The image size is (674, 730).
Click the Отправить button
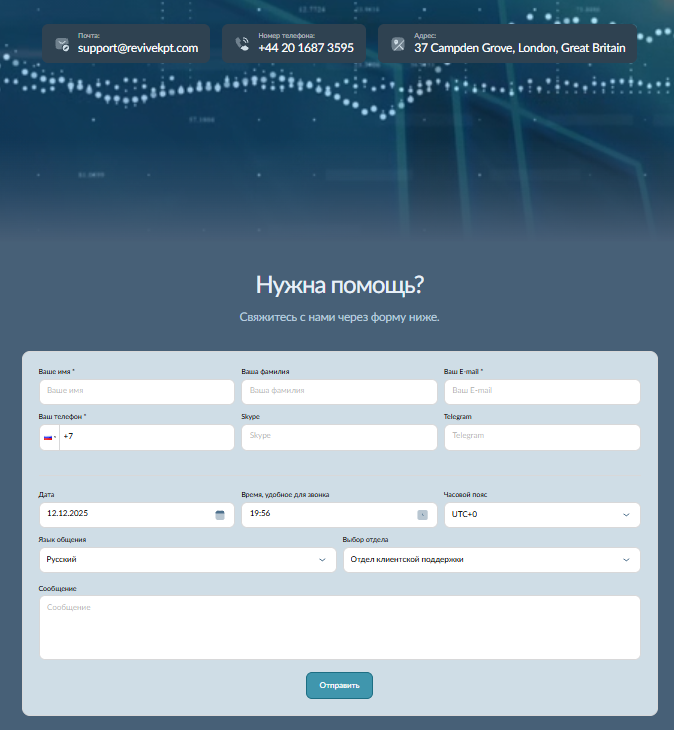[x=339, y=685]
